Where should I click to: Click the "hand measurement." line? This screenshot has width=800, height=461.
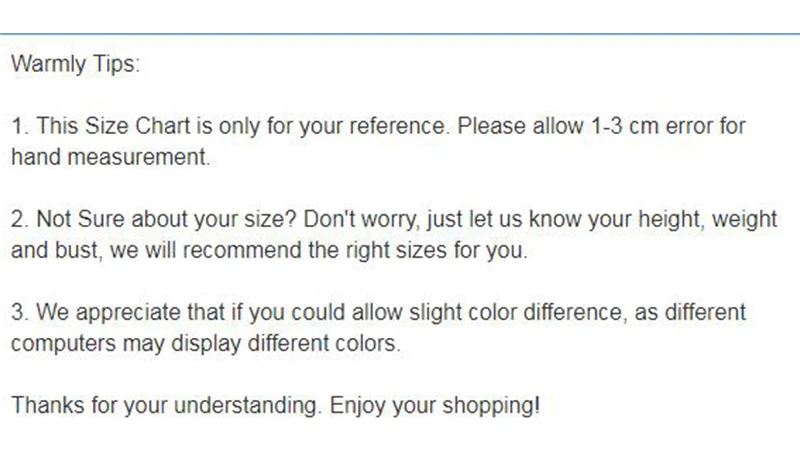tap(111, 157)
